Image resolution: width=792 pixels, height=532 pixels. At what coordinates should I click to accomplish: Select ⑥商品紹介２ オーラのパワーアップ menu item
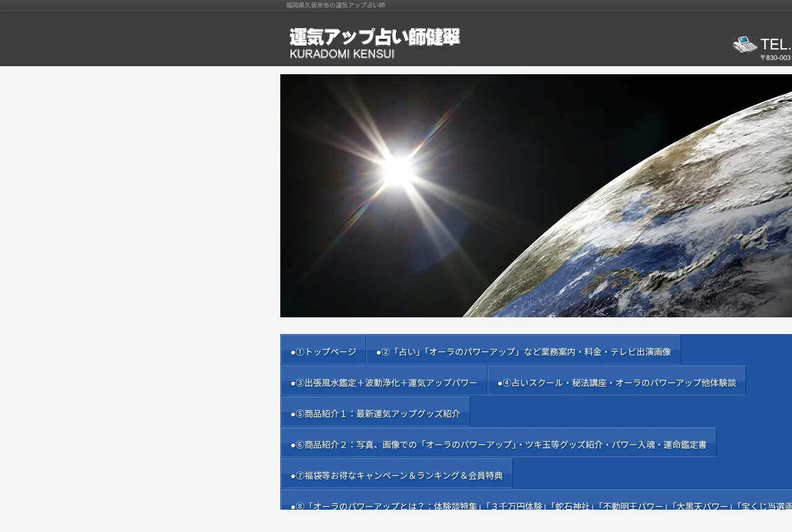tap(499, 443)
